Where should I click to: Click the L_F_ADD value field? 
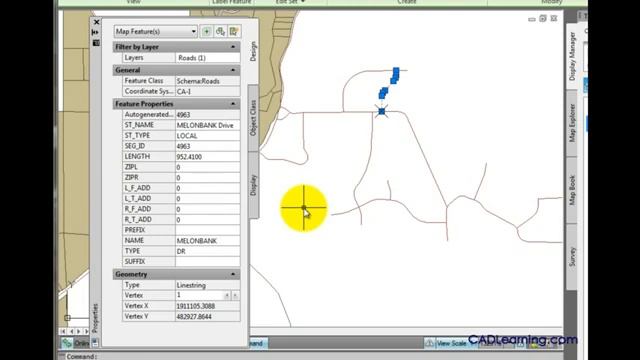click(207, 188)
